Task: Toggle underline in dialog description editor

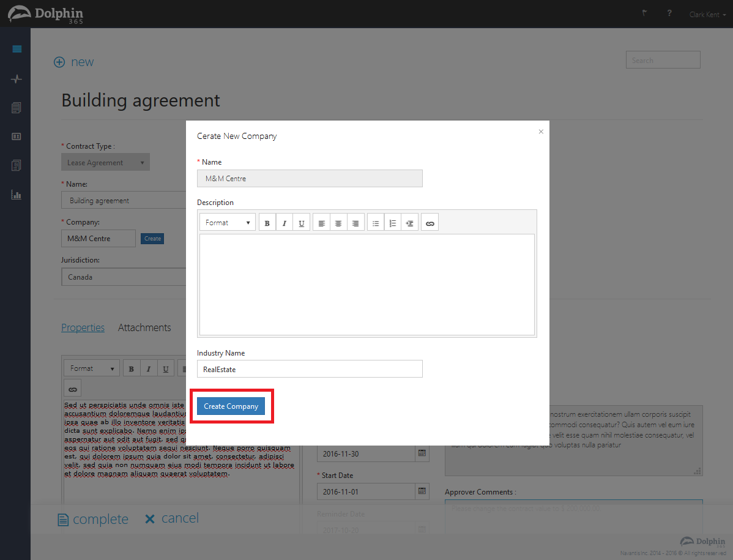Action: pyautogui.click(x=302, y=223)
